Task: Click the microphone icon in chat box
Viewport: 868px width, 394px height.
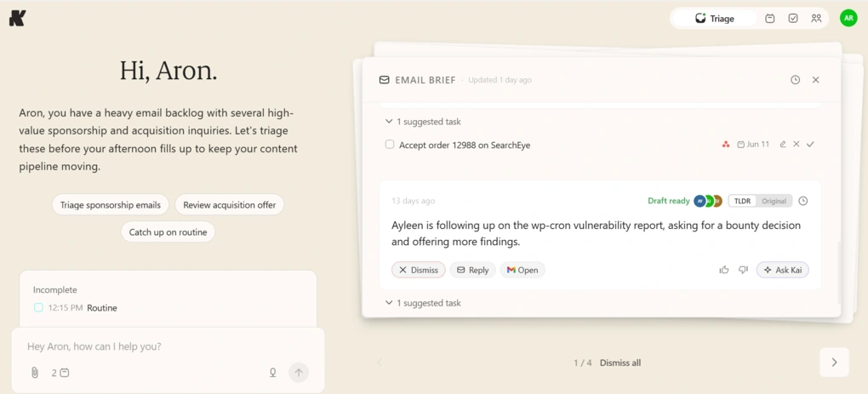Action: (x=272, y=373)
